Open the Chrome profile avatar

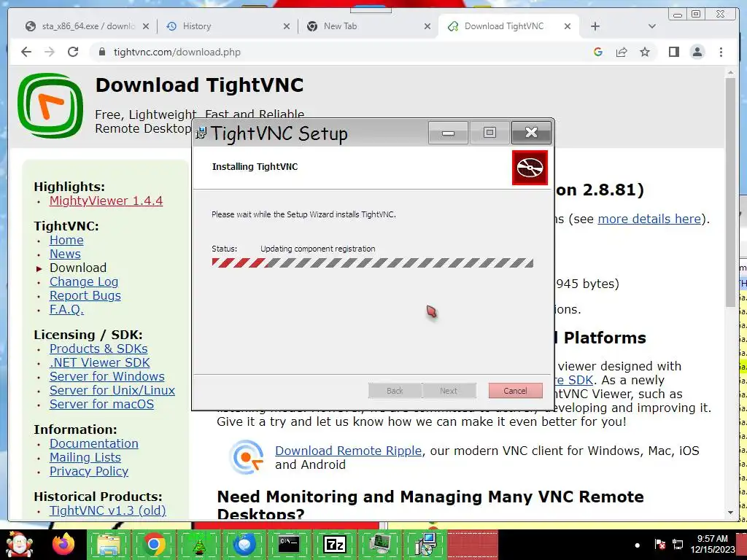coord(697,52)
